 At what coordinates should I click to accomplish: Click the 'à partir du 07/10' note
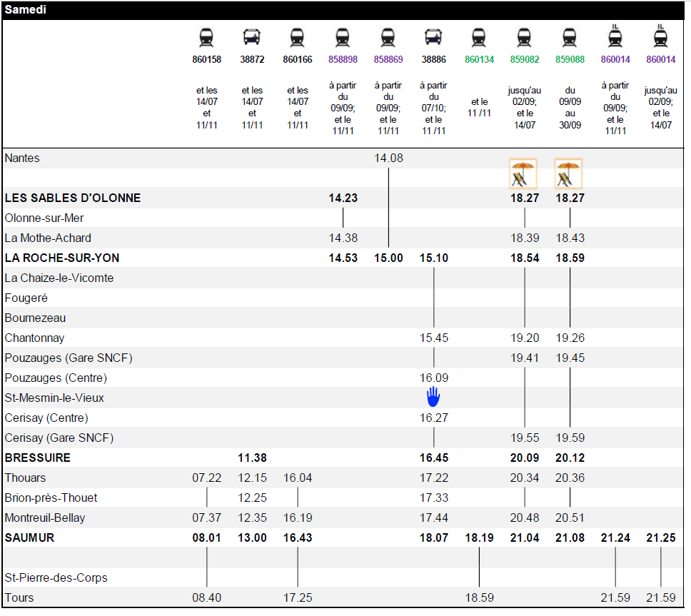(x=433, y=96)
